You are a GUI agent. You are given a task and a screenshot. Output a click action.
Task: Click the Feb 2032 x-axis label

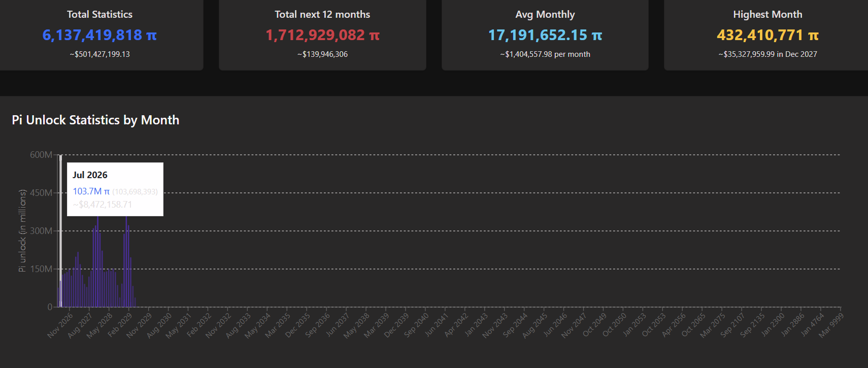pos(199,325)
